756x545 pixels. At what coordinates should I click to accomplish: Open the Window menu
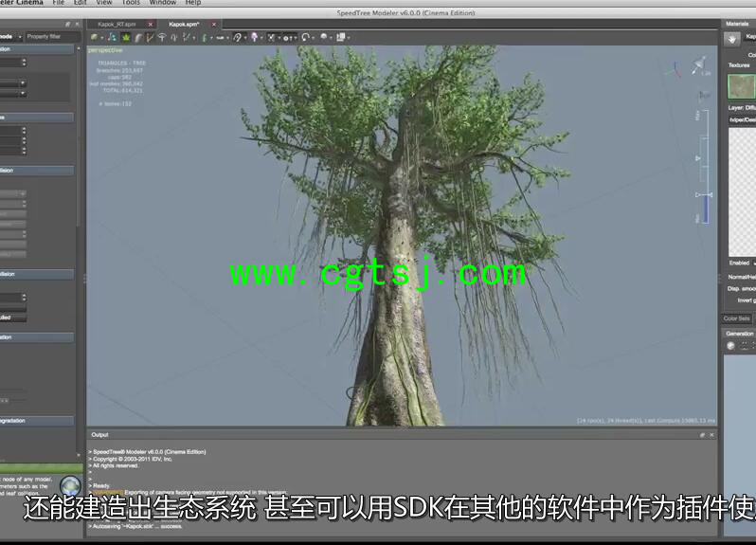163,3
